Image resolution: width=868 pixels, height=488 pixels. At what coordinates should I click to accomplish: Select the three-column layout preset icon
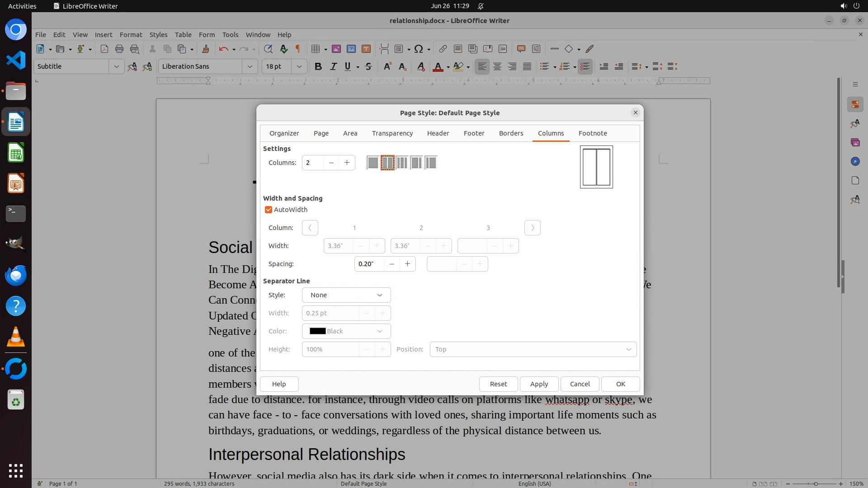click(402, 163)
